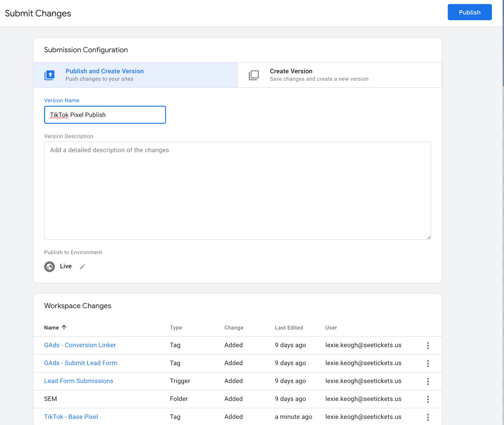Focus the Version Name input field
The image size is (504, 425).
tap(105, 115)
